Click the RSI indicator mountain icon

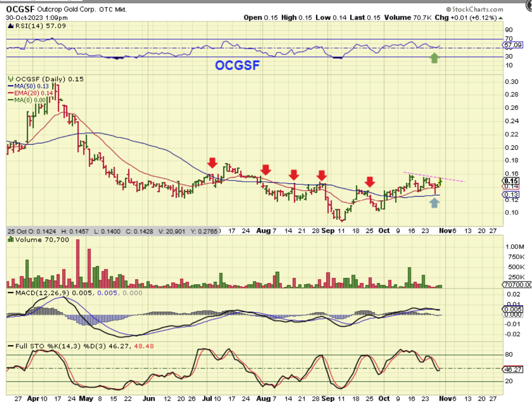(10, 26)
